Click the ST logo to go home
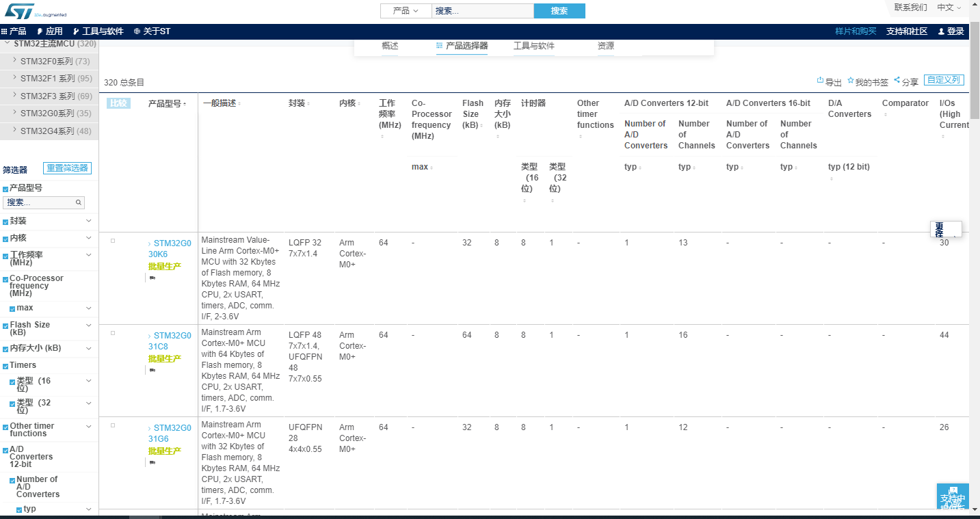 pyautogui.click(x=36, y=11)
